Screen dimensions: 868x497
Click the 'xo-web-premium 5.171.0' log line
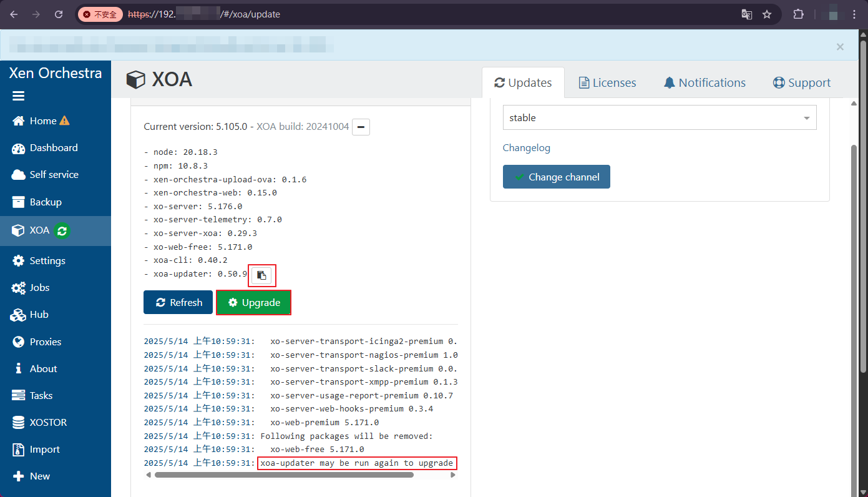click(324, 423)
